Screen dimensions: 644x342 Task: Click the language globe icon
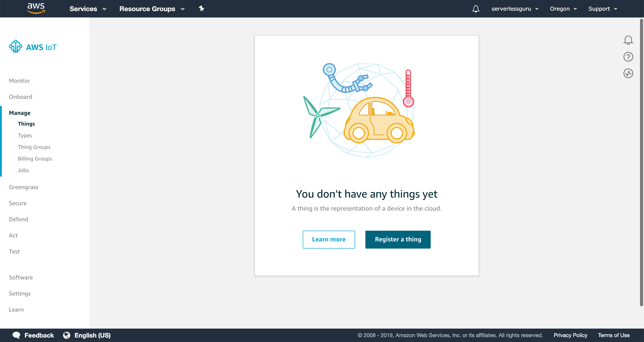click(66, 335)
